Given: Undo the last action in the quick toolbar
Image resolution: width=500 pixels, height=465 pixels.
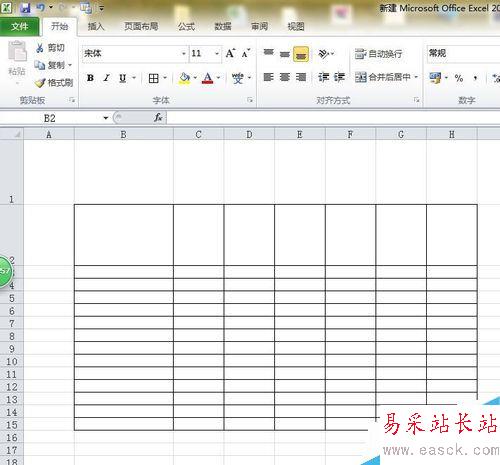Looking at the screenshot, I should point(41,7).
